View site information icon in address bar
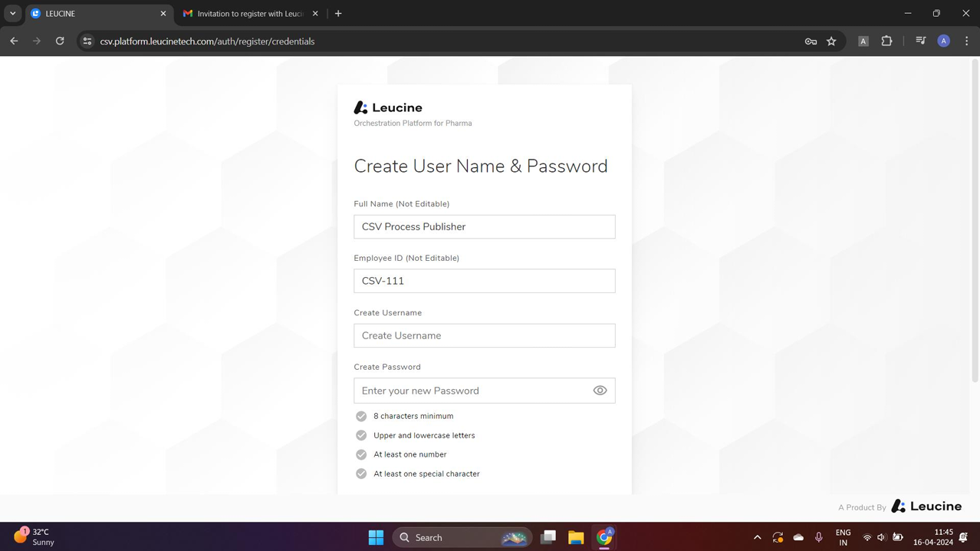This screenshot has width=980, height=551. pyautogui.click(x=87, y=41)
